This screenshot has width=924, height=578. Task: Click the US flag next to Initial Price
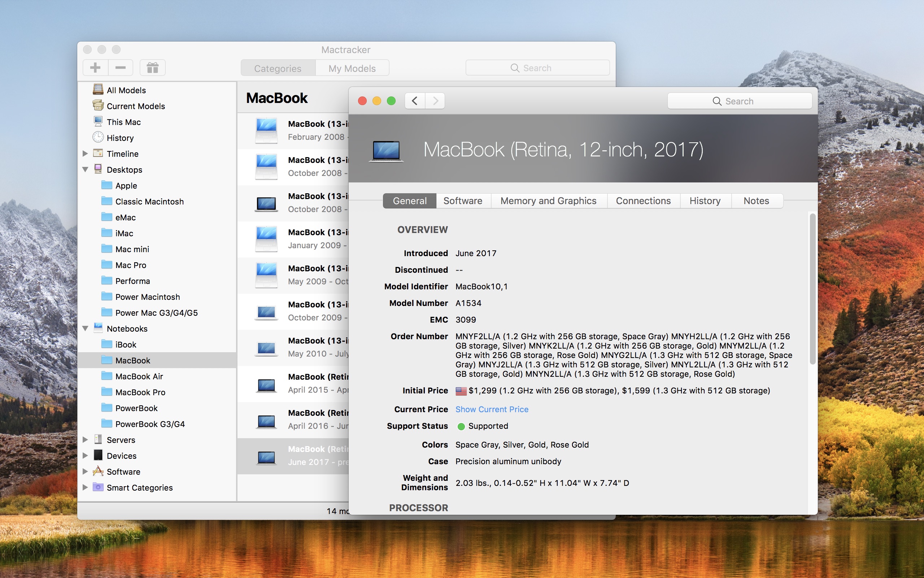coord(461,391)
